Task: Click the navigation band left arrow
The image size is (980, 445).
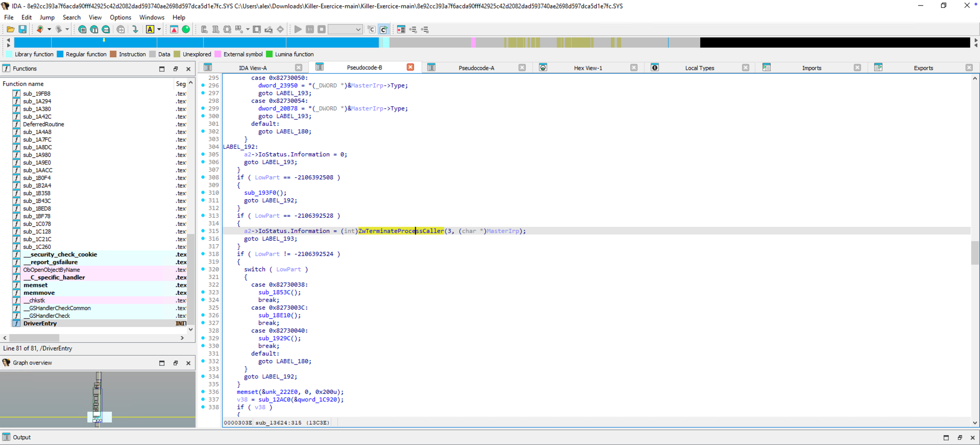Action: tap(8, 40)
